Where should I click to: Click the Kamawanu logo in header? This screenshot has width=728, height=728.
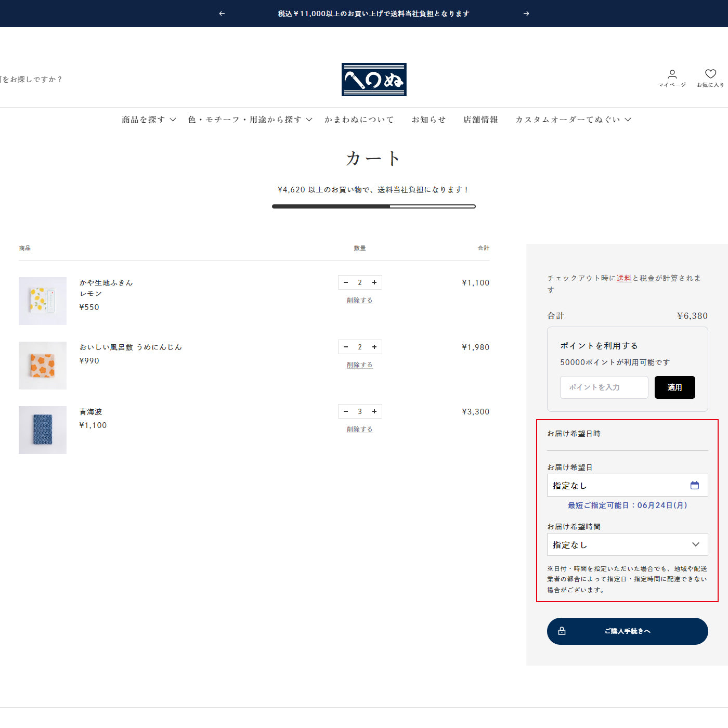pos(374,80)
